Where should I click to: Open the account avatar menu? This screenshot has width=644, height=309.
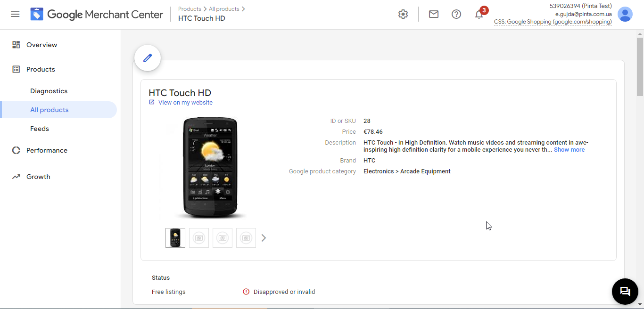(625, 14)
